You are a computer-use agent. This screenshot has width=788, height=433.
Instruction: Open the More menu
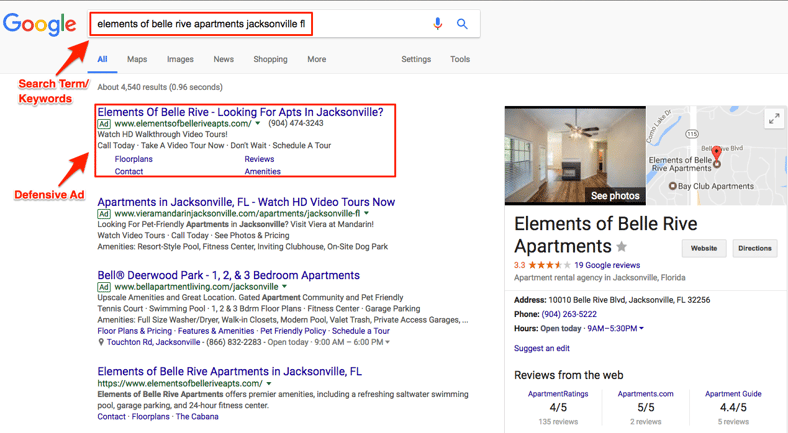[x=317, y=59]
